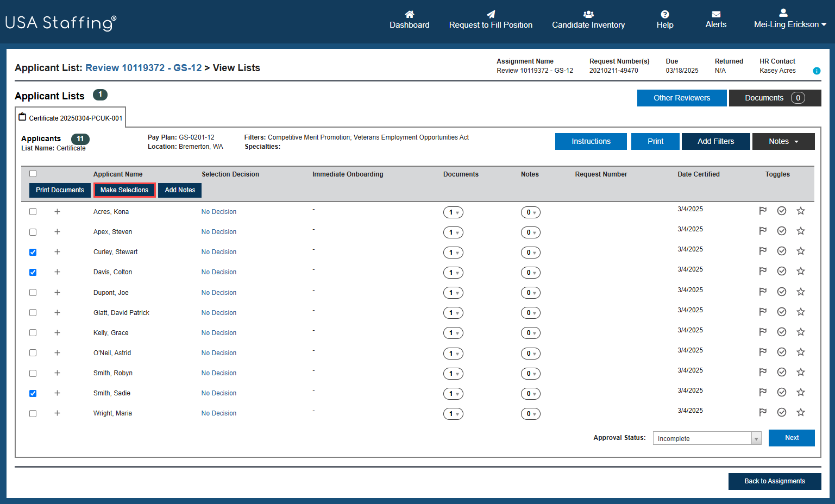This screenshot has height=504, width=835.
Task: Click the blue info icon near HR Contact
Action: (x=817, y=71)
